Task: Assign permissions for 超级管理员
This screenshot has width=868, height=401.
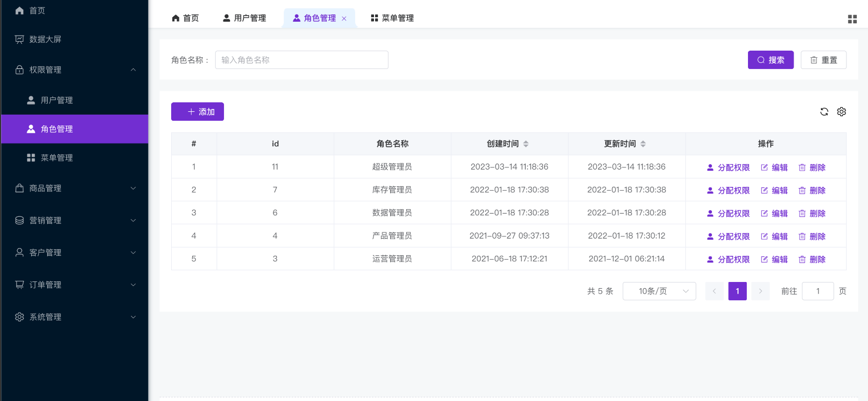Action: [728, 167]
